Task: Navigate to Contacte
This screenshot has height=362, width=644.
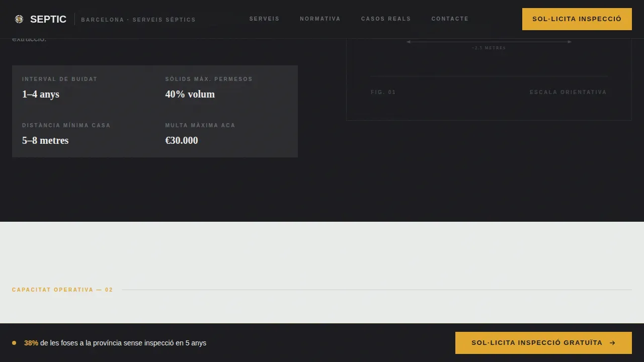Action: coord(450,19)
